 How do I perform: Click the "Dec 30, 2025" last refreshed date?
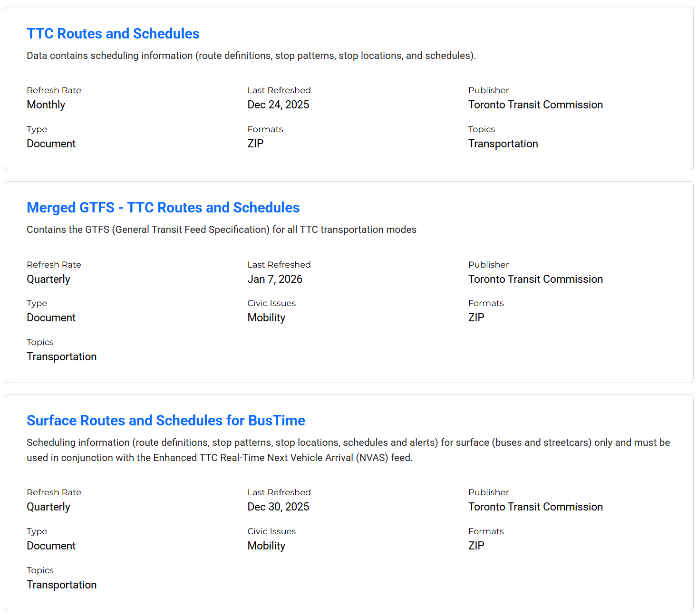pos(278,507)
